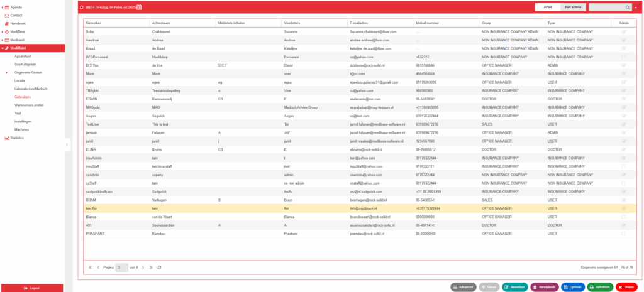Jump to the last page of users
Screen dimensions: 644x292
pos(151,268)
